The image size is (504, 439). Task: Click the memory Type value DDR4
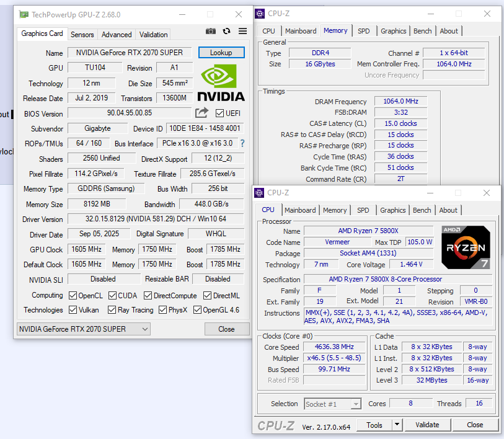320,53
